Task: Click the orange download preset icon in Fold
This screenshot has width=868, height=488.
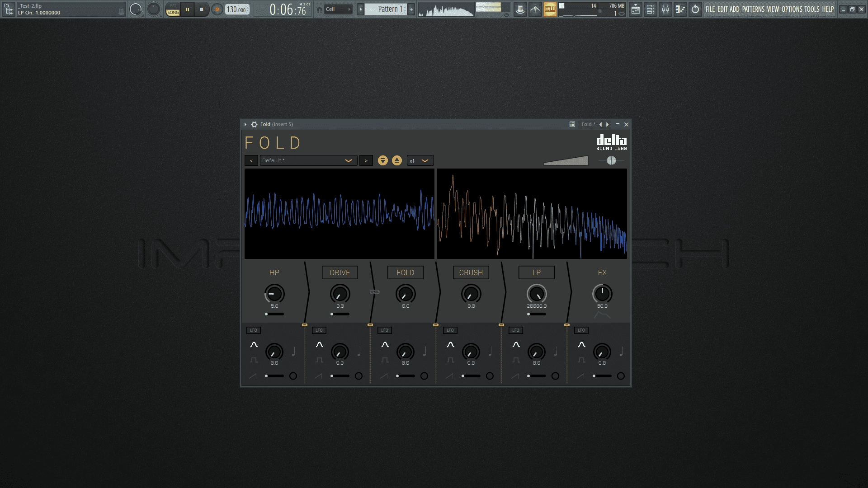Action: tap(383, 160)
